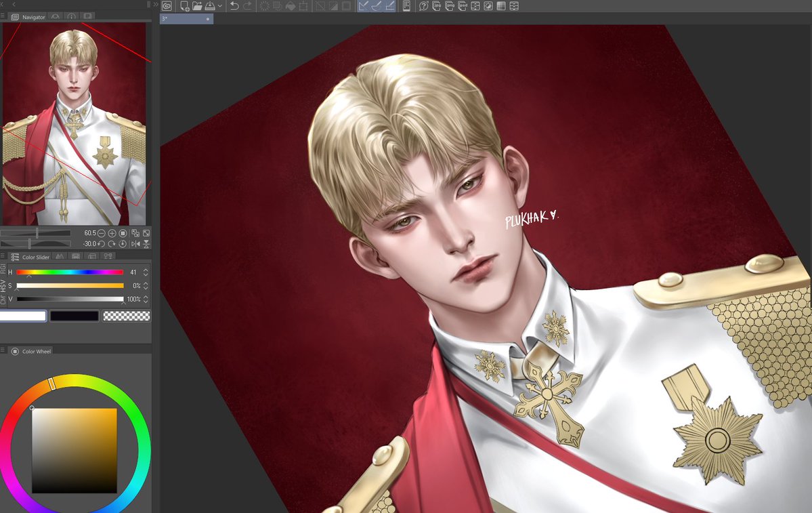Toggle Snap to Ruler
Screen dimensions: 812x513
tap(364, 6)
